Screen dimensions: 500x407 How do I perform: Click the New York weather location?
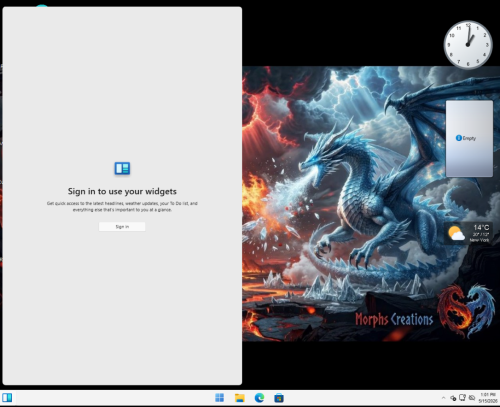pos(479,240)
